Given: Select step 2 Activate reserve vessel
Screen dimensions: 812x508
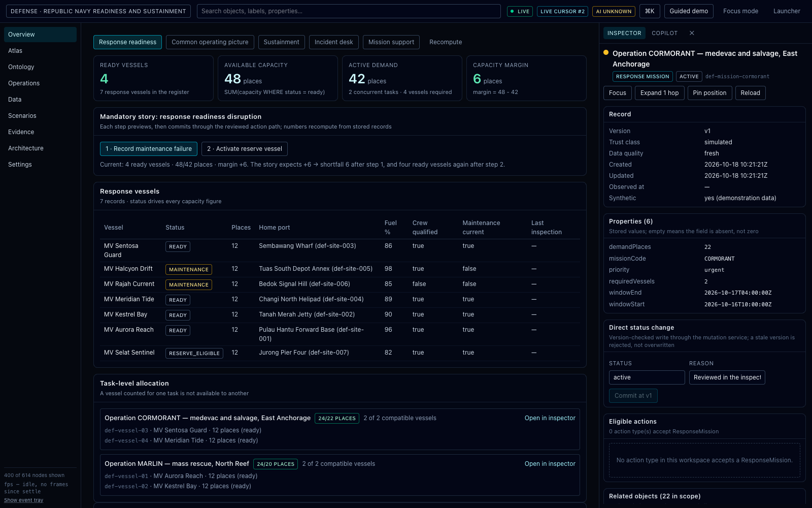Looking at the screenshot, I should [245, 149].
